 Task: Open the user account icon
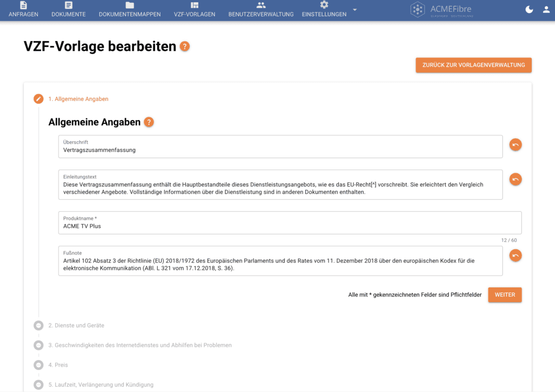[546, 10]
